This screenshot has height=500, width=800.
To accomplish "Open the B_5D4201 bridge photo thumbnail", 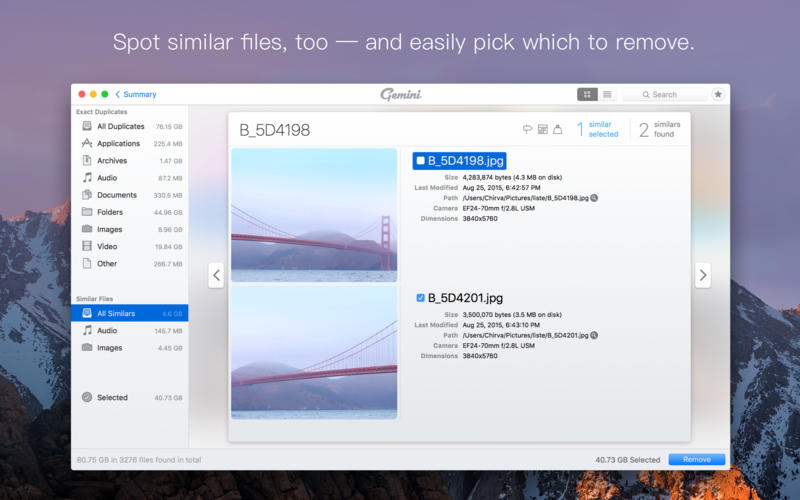I will coord(314,353).
